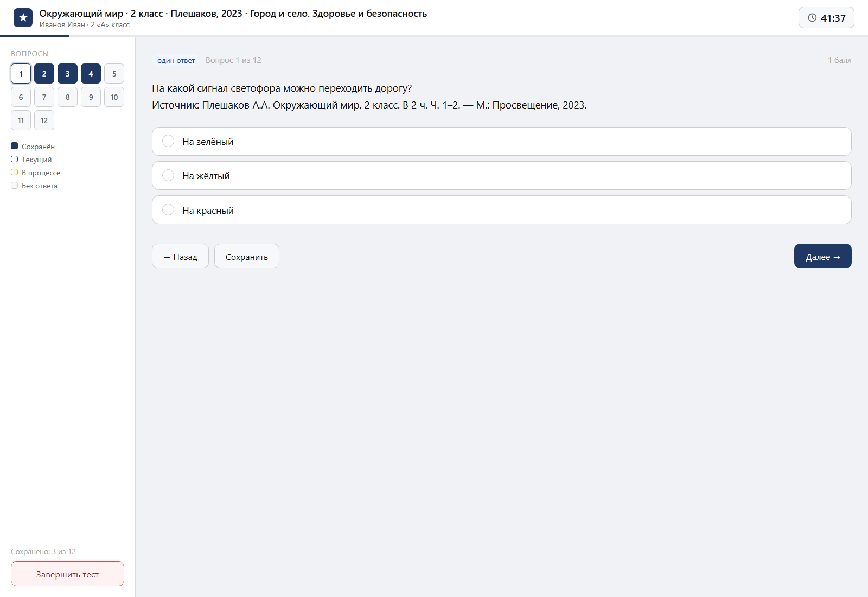Open saved question 3
The height and width of the screenshot is (597, 868).
coord(67,74)
